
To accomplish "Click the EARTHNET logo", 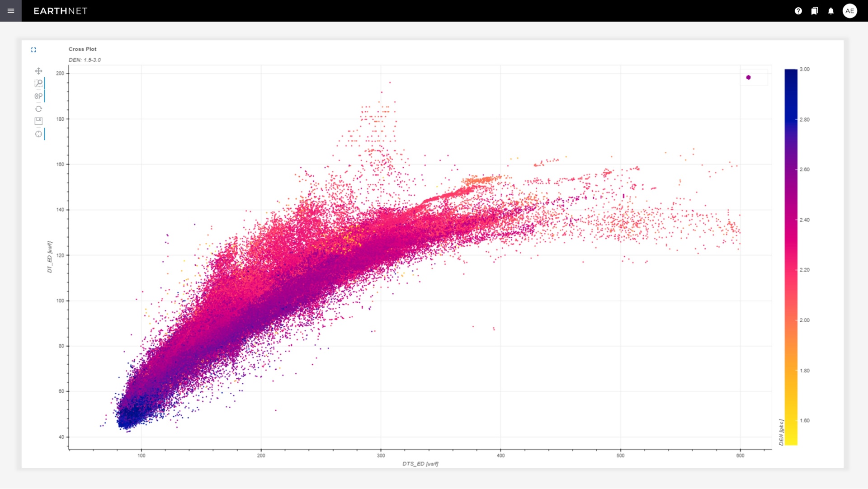I will click(60, 11).
